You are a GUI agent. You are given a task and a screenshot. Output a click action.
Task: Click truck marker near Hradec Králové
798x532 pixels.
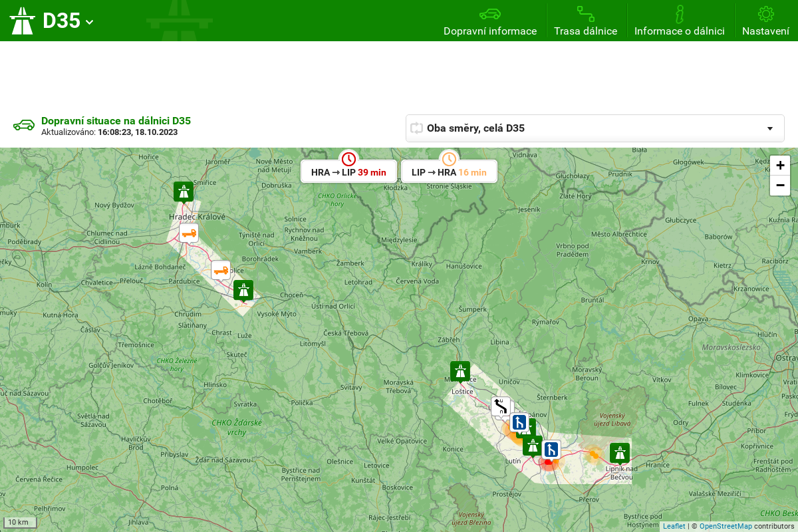click(x=189, y=233)
